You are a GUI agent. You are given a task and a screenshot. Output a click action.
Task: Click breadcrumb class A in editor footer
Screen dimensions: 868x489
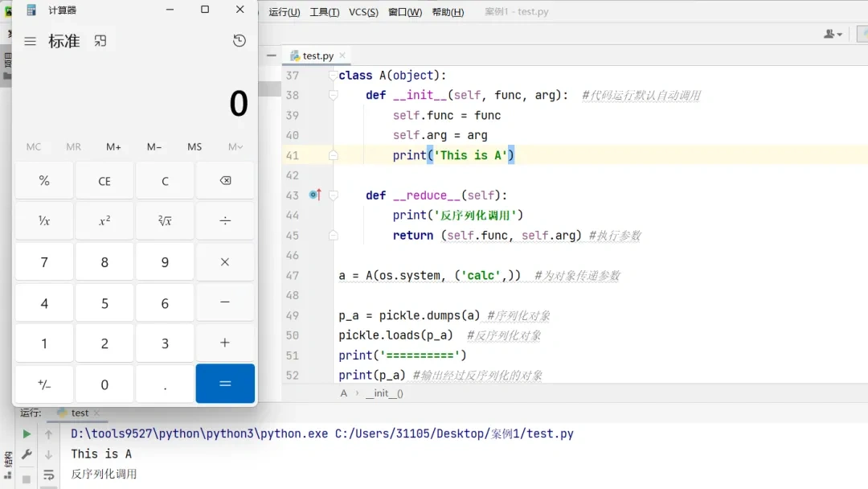coord(344,393)
